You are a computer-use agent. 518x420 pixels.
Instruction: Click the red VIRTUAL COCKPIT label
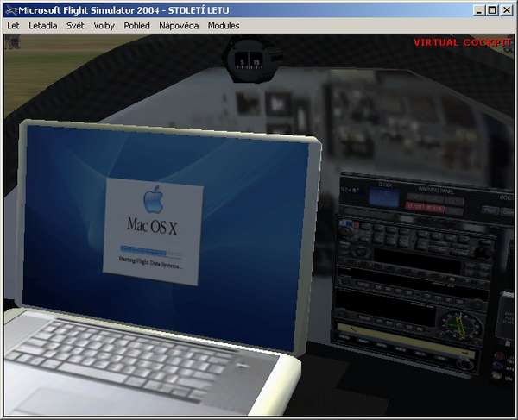coord(462,42)
